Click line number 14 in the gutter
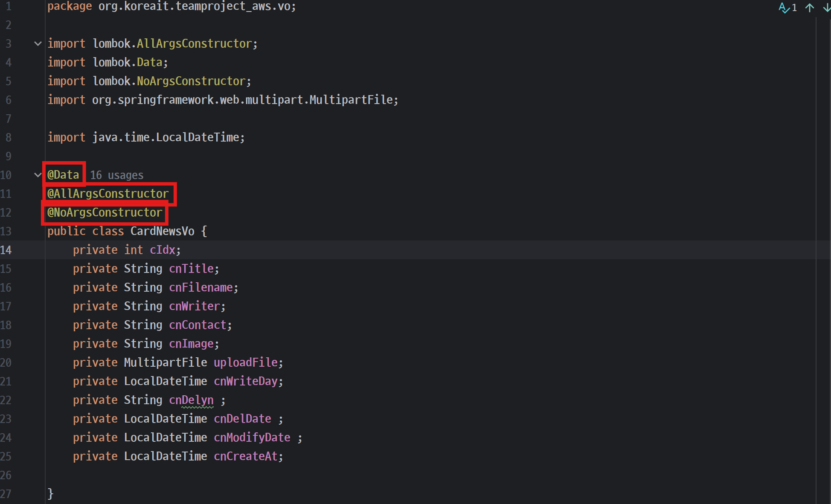 [x=6, y=250]
